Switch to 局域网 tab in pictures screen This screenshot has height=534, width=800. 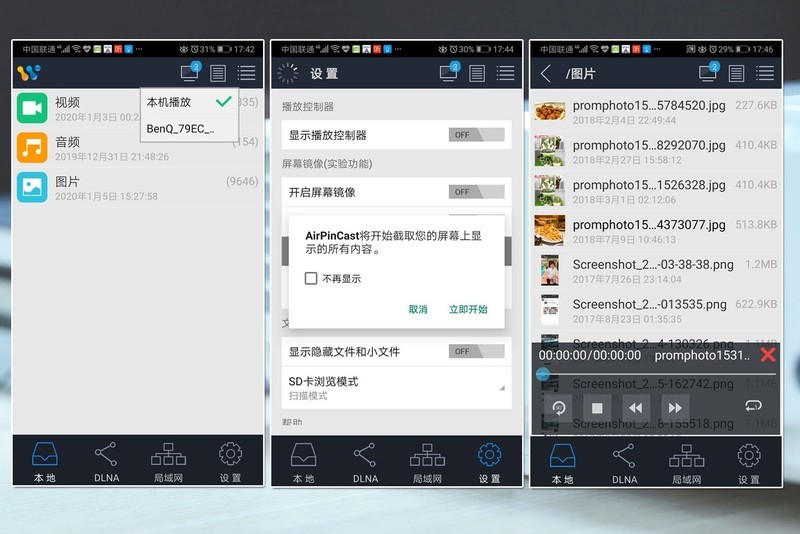[686, 464]
